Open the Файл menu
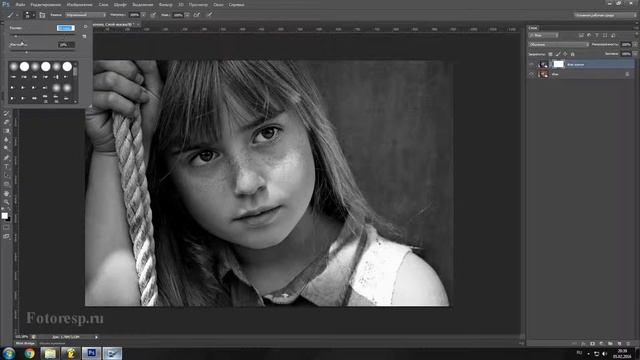 20,4
